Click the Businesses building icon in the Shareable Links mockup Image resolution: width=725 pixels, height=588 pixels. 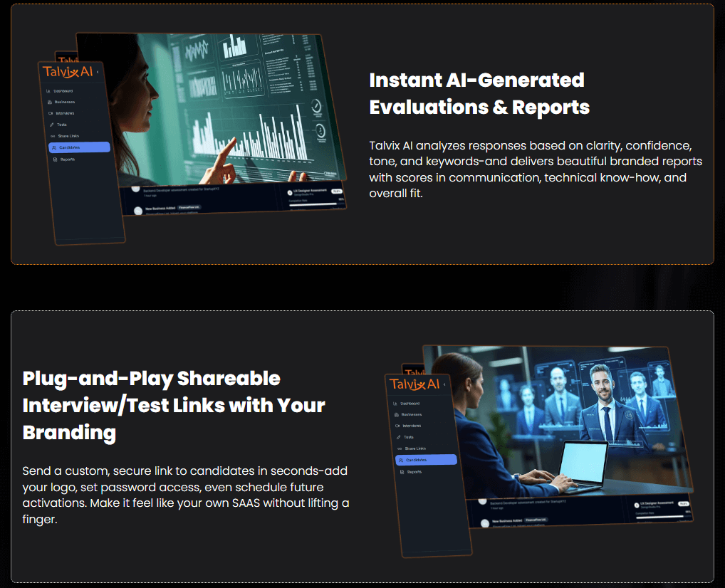[x=396, y=414]
